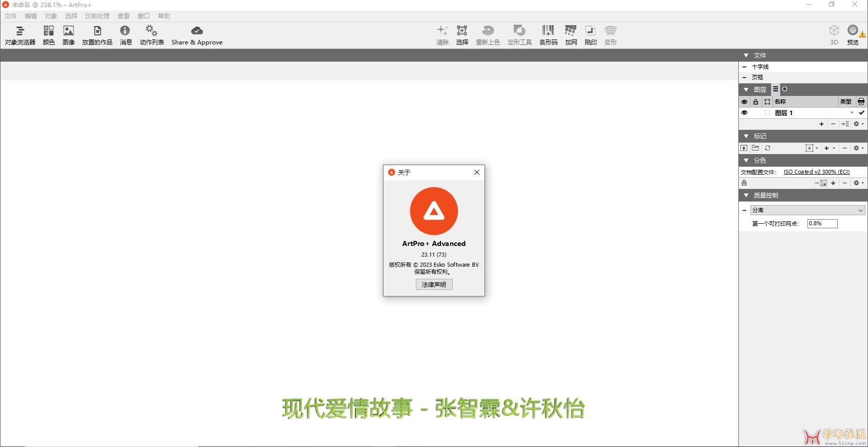The width and height of the screenshot is (868, 447).
Task: Collapse the 质量控制 quality control section
Action: (746, 195)
